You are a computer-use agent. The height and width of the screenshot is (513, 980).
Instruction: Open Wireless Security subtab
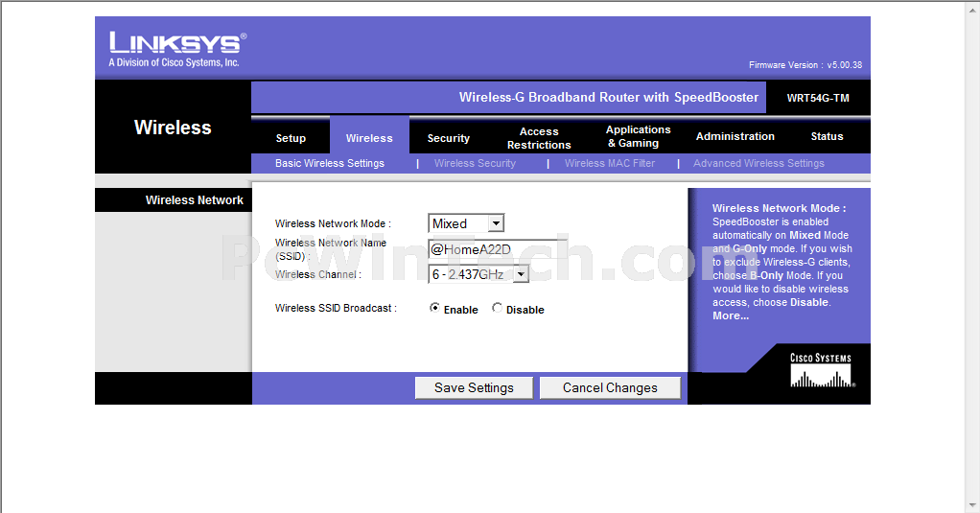[475, 163]
